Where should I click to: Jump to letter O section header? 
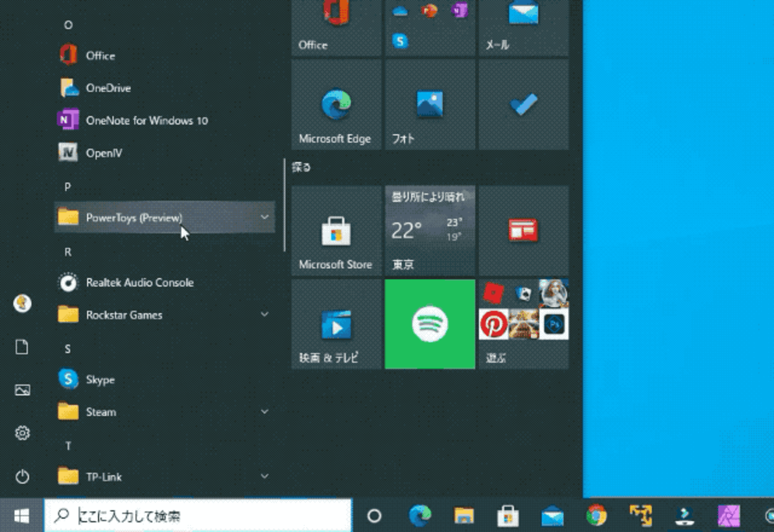(x=68, y=25)
